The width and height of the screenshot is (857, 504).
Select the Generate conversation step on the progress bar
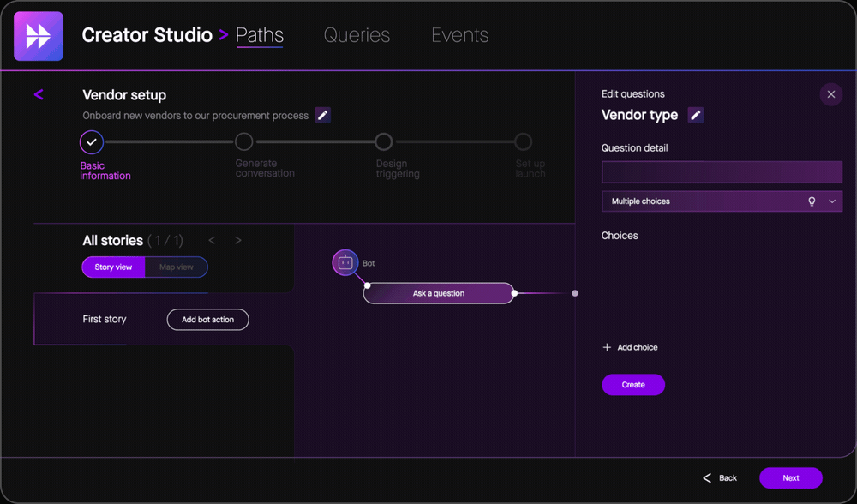tap(243, 142)
